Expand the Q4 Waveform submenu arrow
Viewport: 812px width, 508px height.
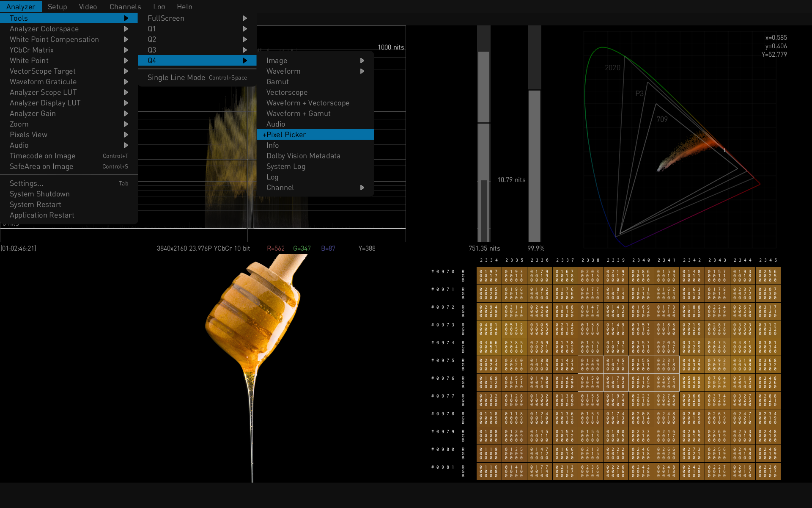tap(362, 71)
